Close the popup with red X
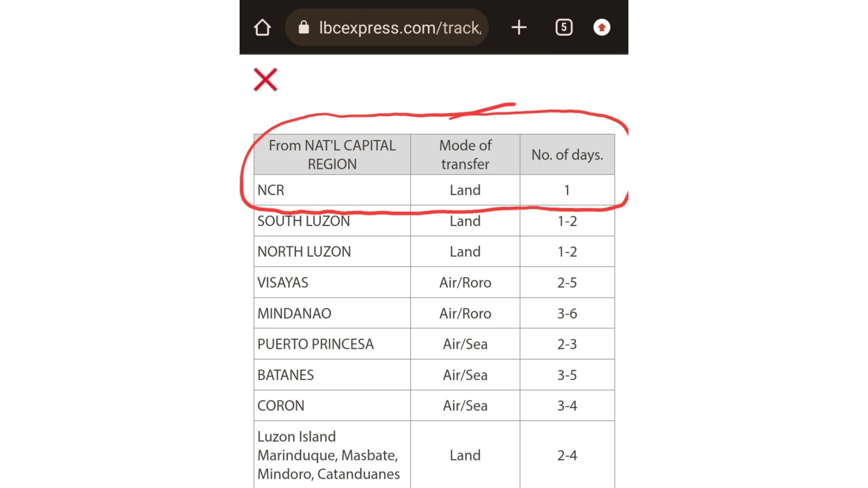868x488 pixels. click(266, 80)
